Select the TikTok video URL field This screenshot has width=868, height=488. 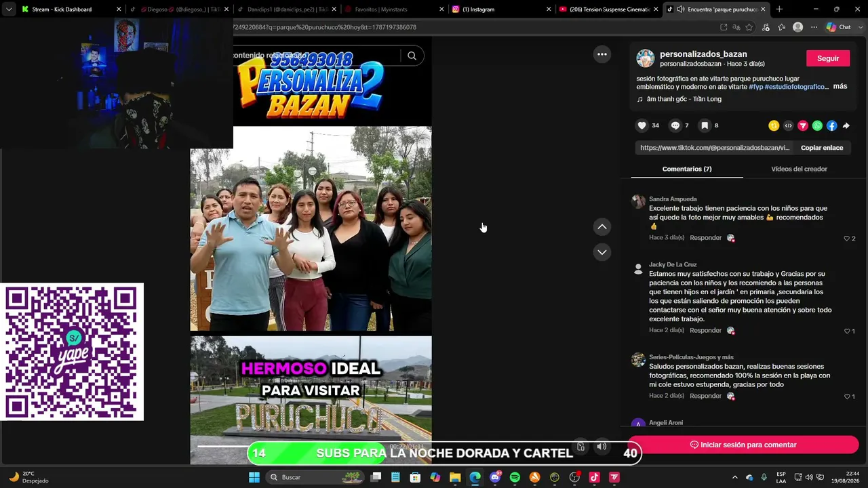pos(715,148)
